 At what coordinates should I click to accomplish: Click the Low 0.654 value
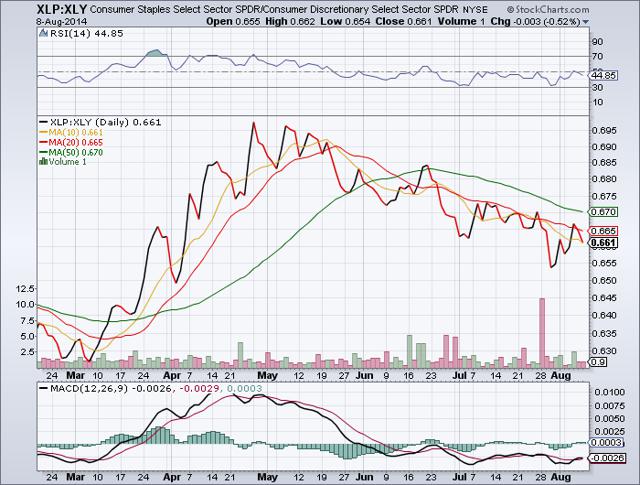coord(345,21)
